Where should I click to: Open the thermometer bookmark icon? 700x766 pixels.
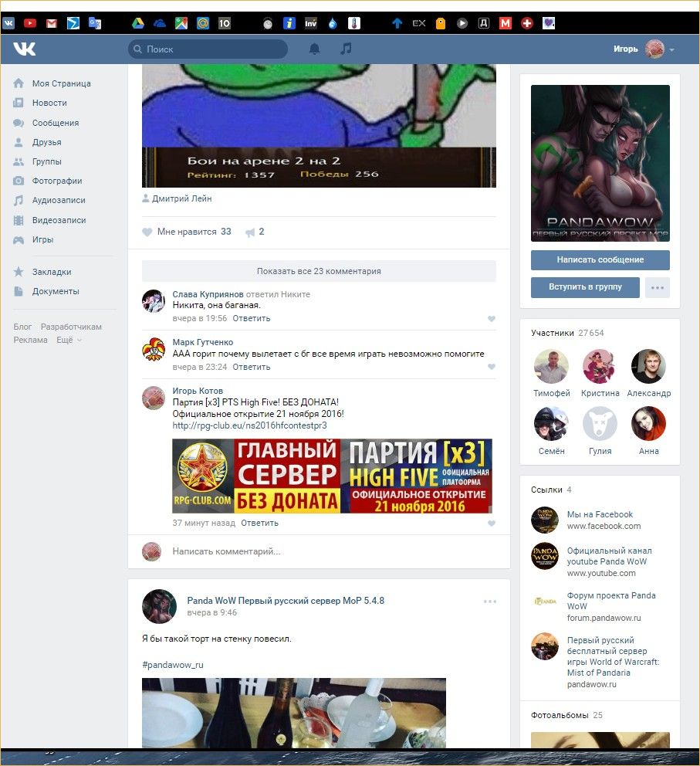(354, 23)
